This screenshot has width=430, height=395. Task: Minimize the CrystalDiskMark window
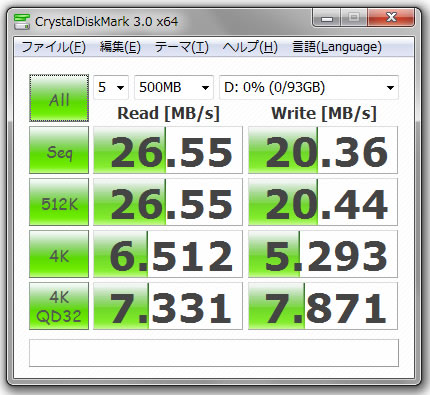(327, 17)
